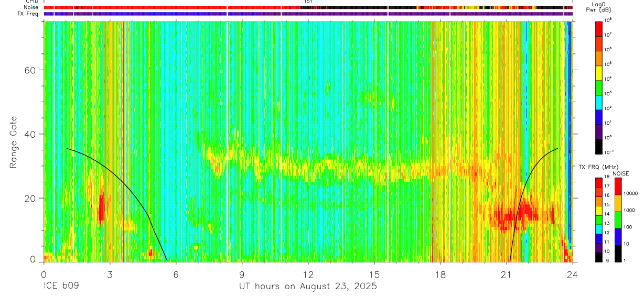Click x-axis tick label "6"
644x297 pixels.
coord(176,275)
